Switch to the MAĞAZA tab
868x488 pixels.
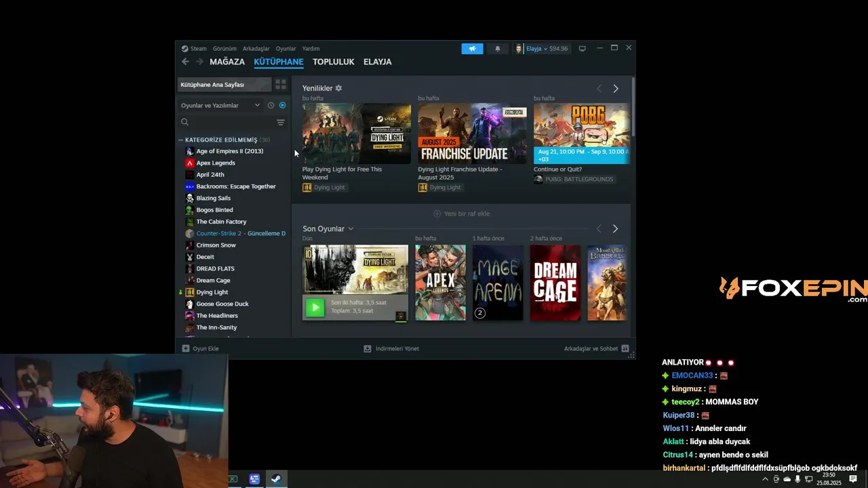227,62
